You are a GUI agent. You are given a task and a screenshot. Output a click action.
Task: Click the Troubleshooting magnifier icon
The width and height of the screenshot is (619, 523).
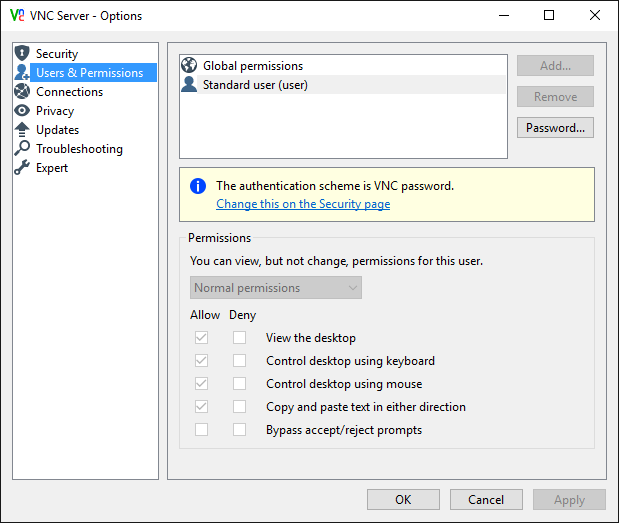tap(22, 148)
